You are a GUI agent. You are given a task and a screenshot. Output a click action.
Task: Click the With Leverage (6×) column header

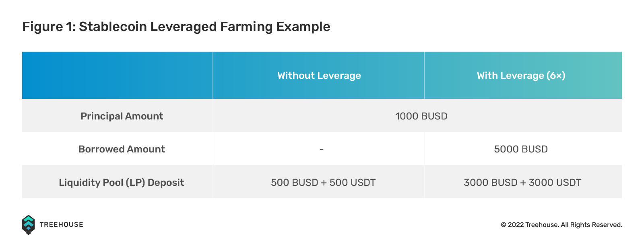coord(521,76)
